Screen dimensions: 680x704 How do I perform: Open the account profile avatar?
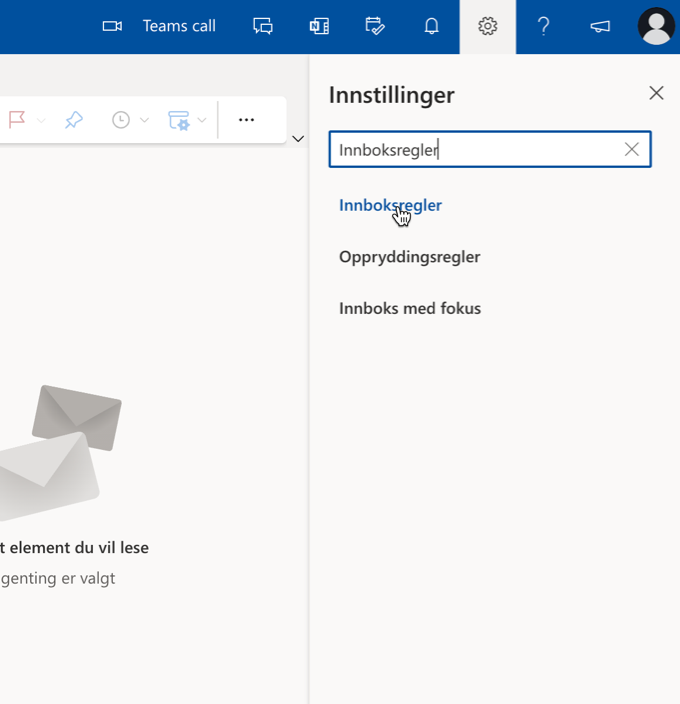656,27
